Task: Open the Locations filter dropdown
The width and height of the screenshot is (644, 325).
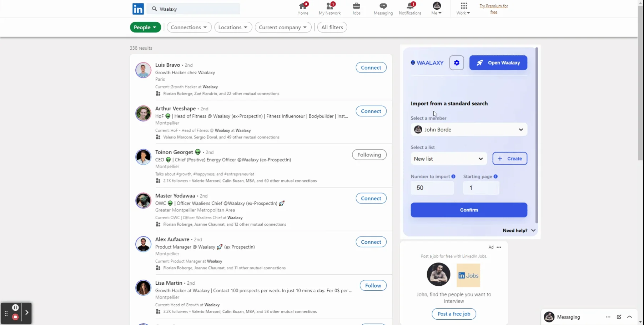Action: 233,27
